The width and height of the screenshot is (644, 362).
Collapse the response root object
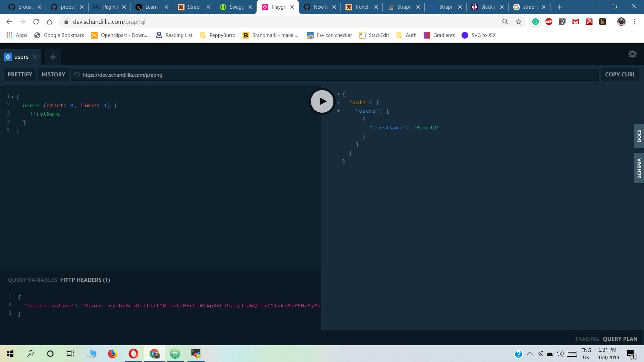[338, 95]
